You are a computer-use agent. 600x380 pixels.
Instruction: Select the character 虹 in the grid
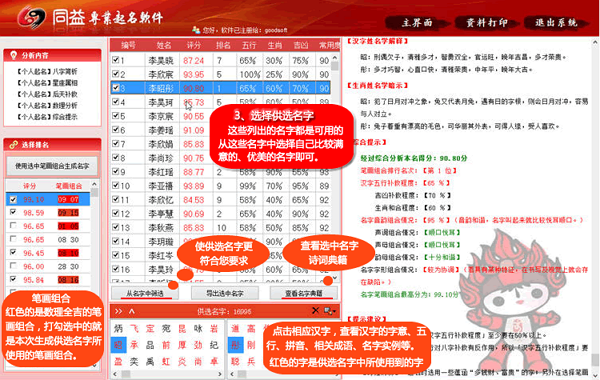point(166,361)
